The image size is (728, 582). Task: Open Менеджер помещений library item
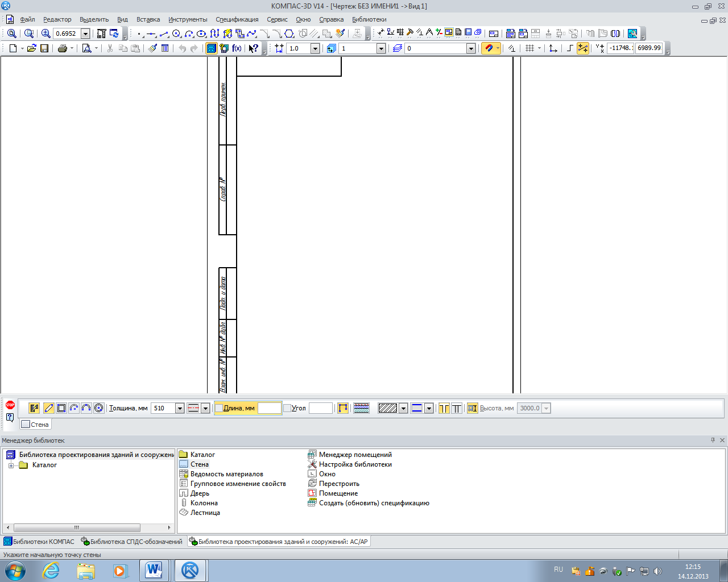355,455
